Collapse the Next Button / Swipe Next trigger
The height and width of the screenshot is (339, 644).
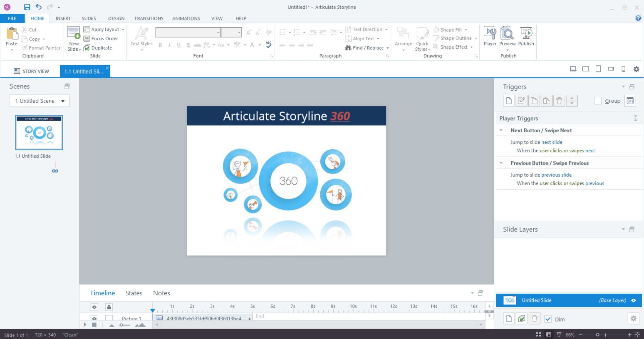click(x=501, y=130)
